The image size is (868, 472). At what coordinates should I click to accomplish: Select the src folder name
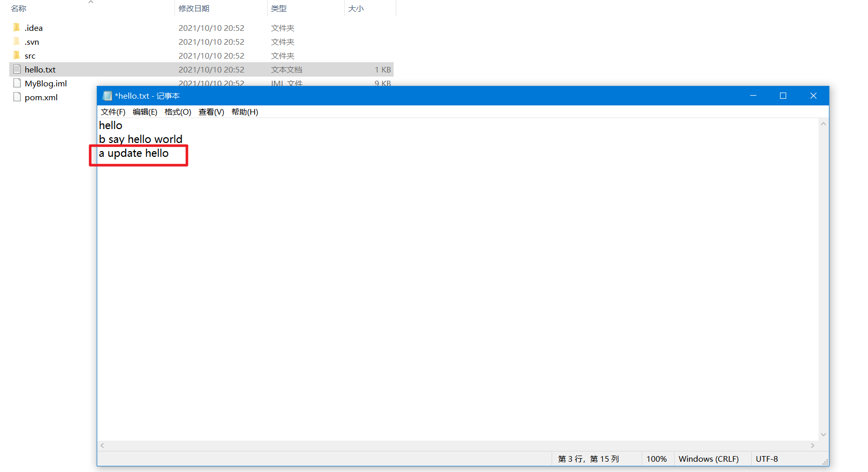pos(30,56)
